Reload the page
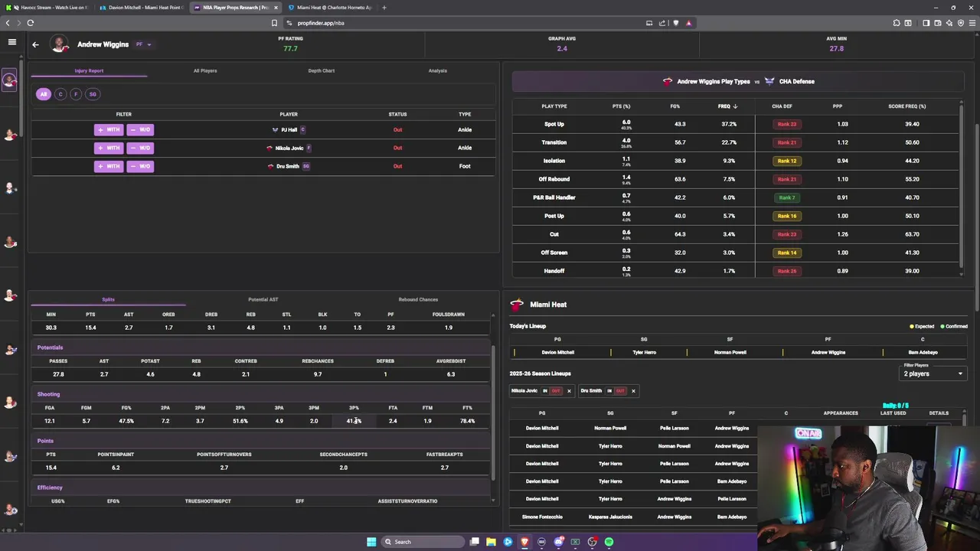 31,23
